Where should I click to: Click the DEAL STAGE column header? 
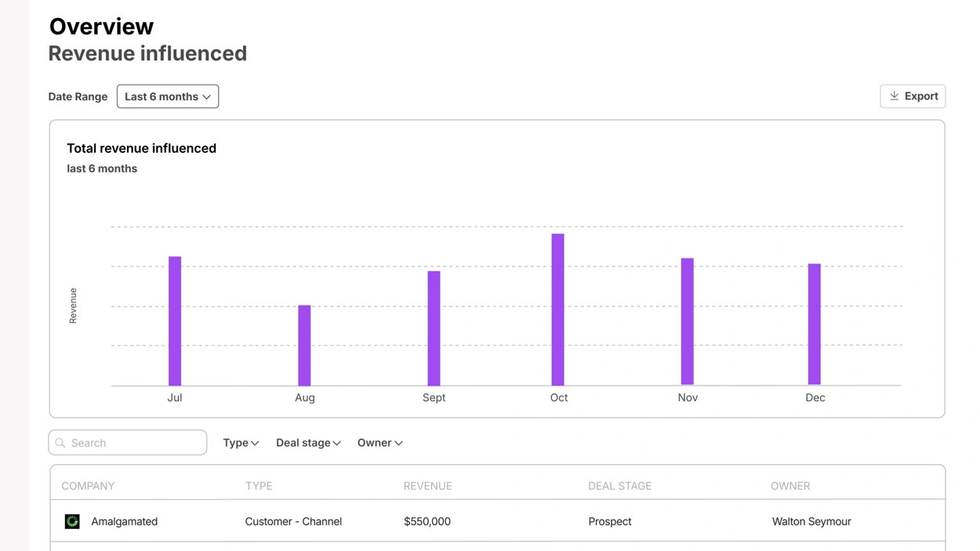click(x=619, y=486)
